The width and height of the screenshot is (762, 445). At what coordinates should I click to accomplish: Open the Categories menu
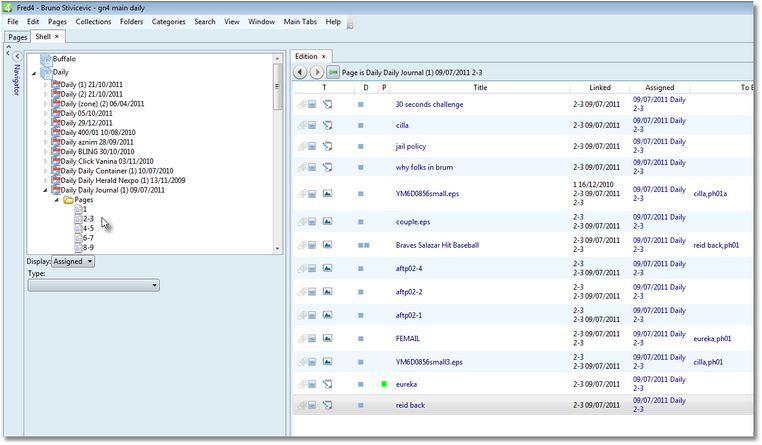(x=169, y=22)
